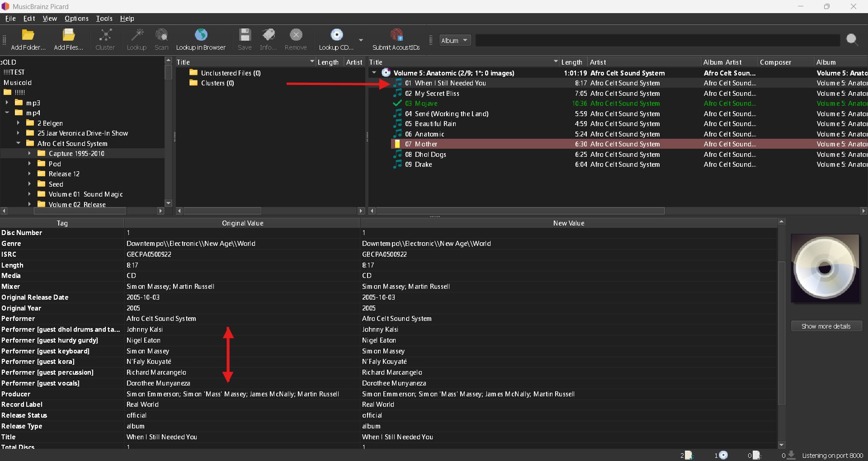Open the Tools menu

pos(104,19)
